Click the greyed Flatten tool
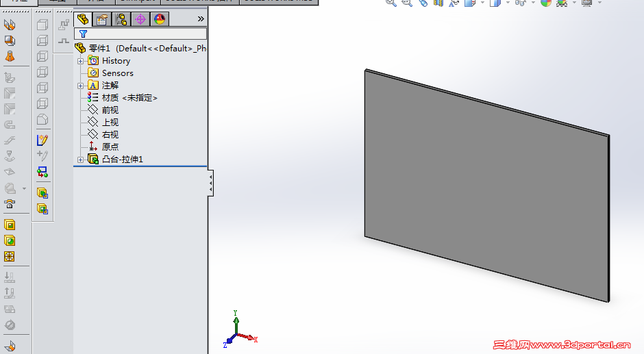Viewport: 644px width, 354px height. (x=10, y=309)
